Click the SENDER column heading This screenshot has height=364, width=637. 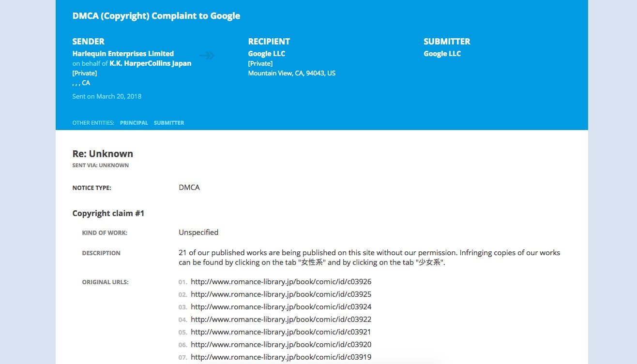[x=89, y=42]
